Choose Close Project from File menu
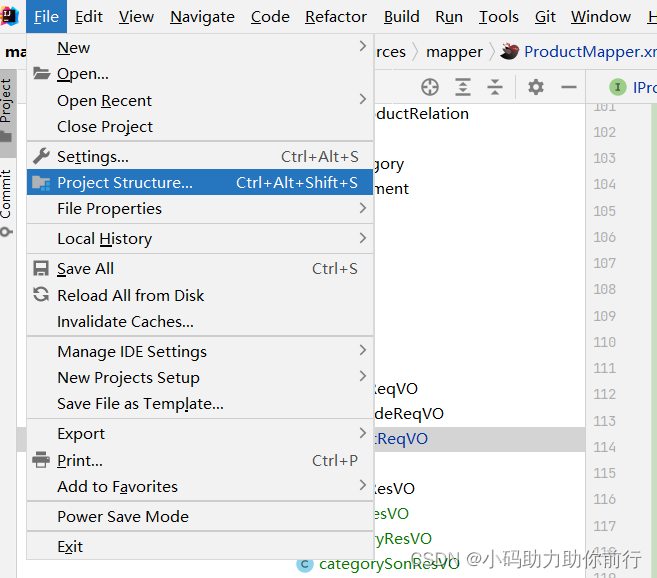 200,127
